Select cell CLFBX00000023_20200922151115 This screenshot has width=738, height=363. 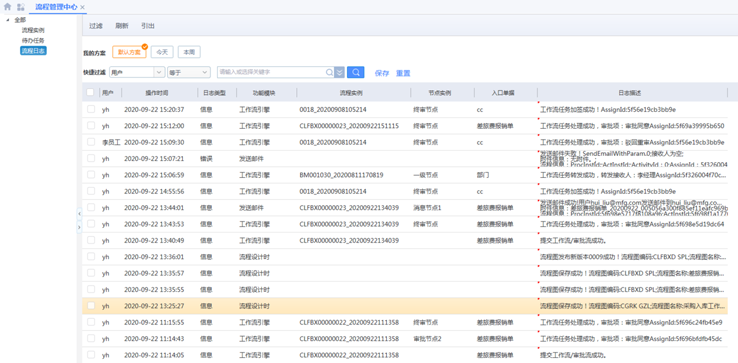[x=349, y=126]
